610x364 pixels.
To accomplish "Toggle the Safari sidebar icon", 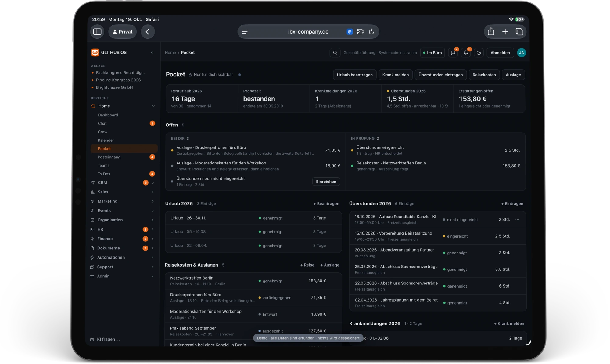I will tap(97, 32).
